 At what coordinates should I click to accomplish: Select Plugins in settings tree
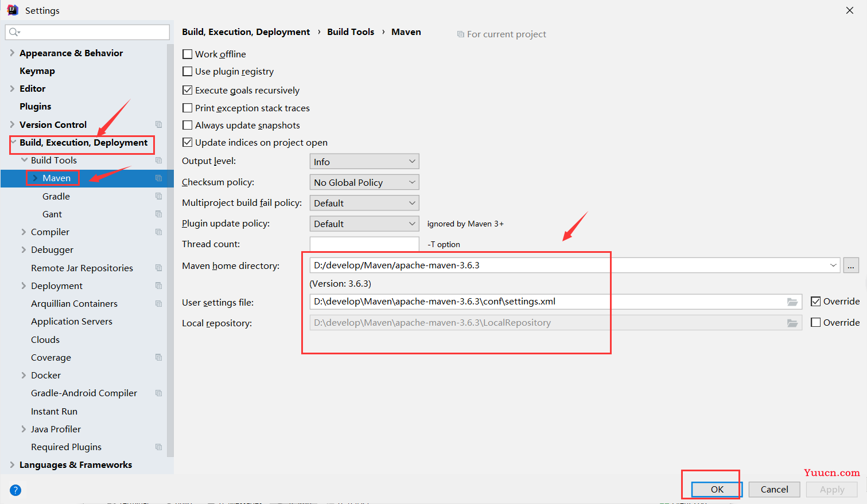[x=36, y=107]
